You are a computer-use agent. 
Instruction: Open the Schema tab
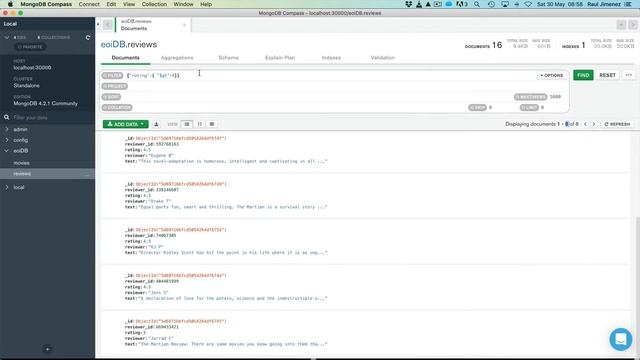pyautogui.click(x=228, y=58)
